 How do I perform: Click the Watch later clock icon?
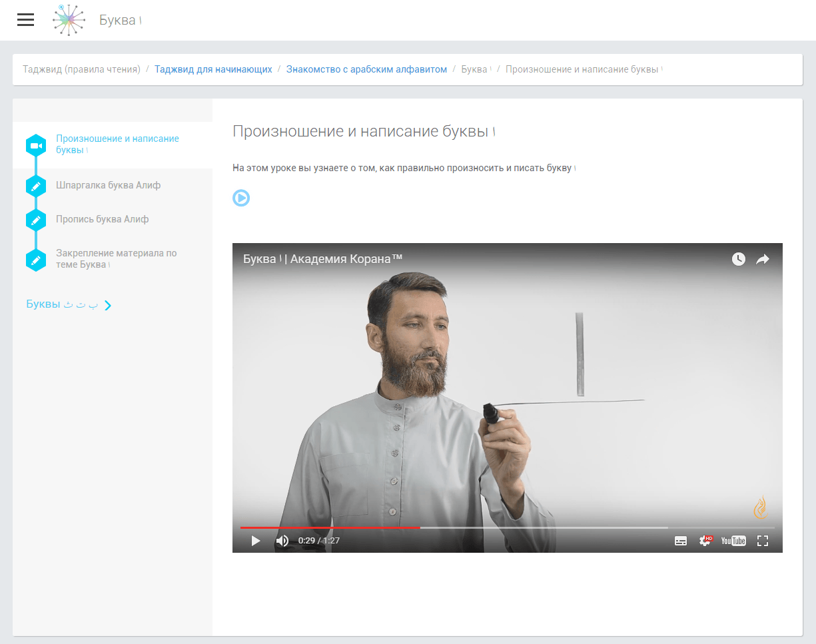[x=739, y=259]
